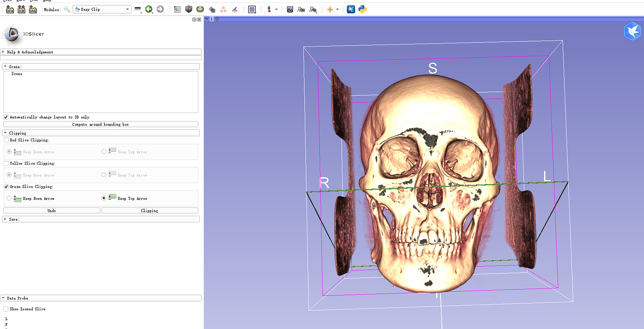The height and width of the screenshot is (329, 644).
Task: Enable Yellow Slice Clipping checkbox
Action: (x=6, y=164)
